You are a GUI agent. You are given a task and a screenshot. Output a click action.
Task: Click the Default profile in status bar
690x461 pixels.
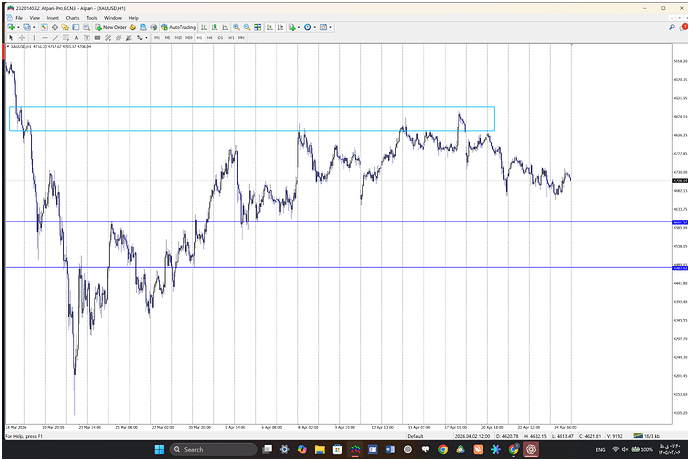(x=415, y=436)
